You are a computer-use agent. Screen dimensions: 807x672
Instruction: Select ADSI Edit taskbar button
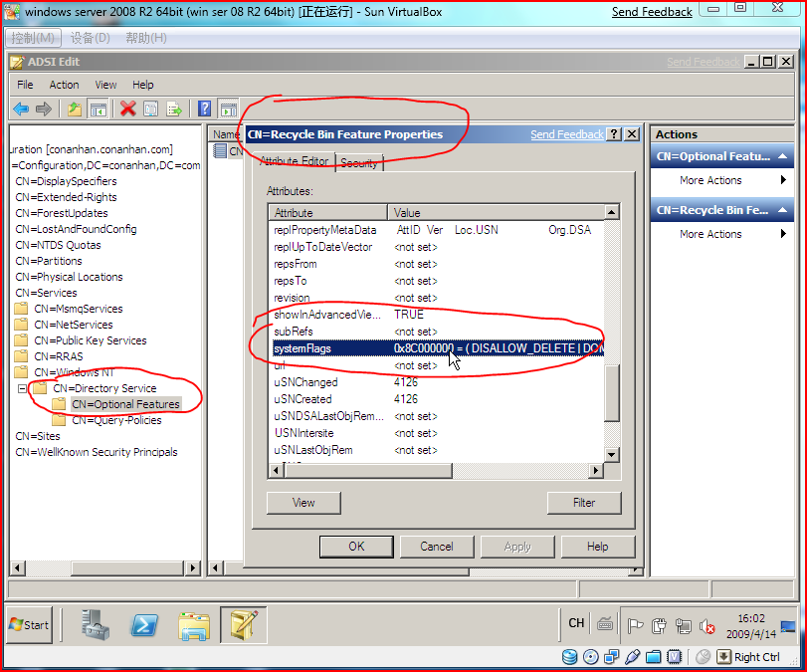(244, 625)
